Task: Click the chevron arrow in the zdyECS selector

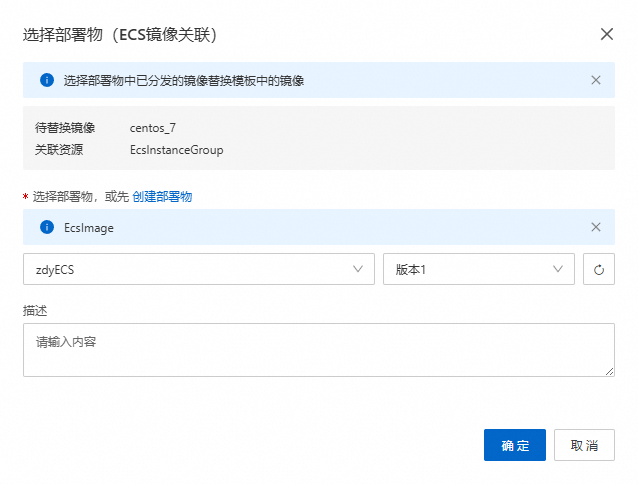Action: point(358,269)
